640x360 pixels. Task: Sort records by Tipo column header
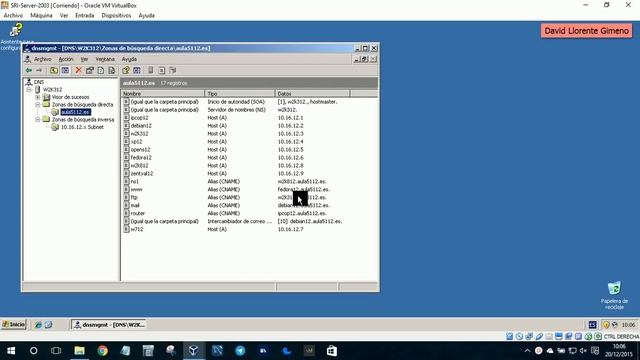click(240, 93)
